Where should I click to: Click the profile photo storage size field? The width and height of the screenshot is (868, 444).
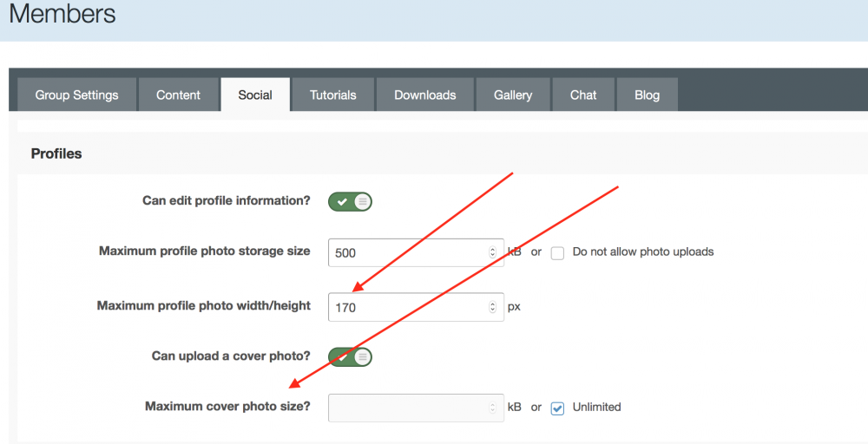[408, 253]
